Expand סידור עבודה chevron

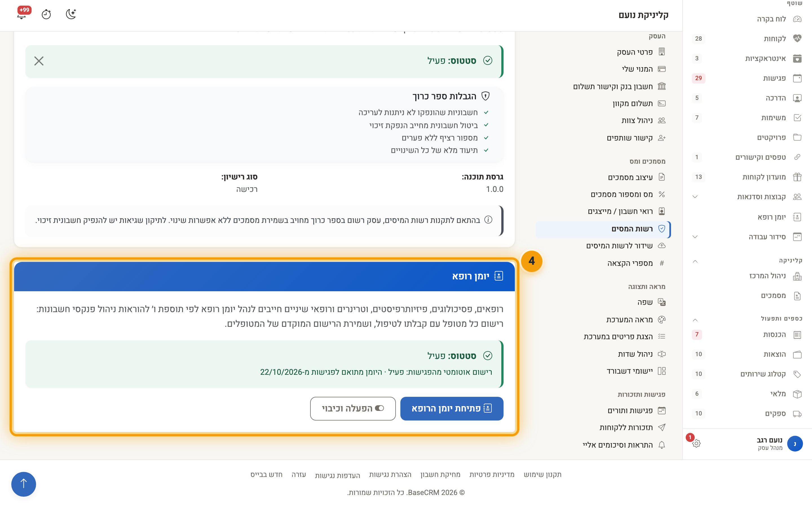[695, 237]
